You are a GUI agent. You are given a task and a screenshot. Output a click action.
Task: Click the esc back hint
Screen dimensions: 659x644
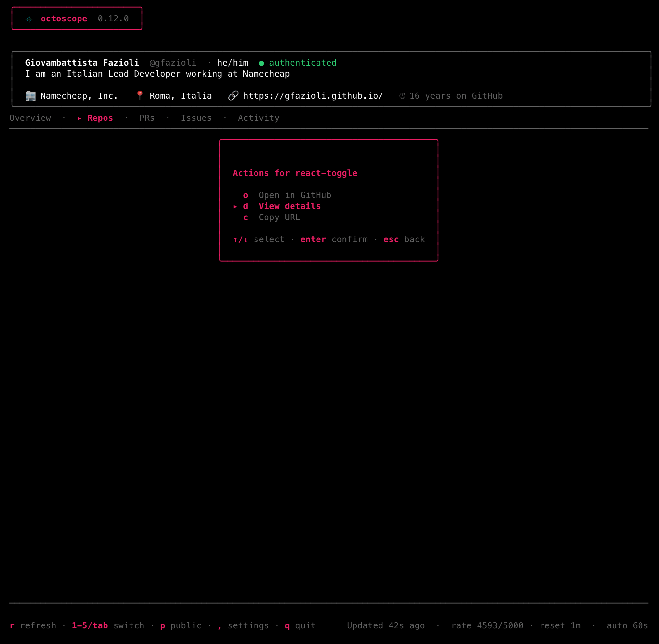[x=404, y=240]
